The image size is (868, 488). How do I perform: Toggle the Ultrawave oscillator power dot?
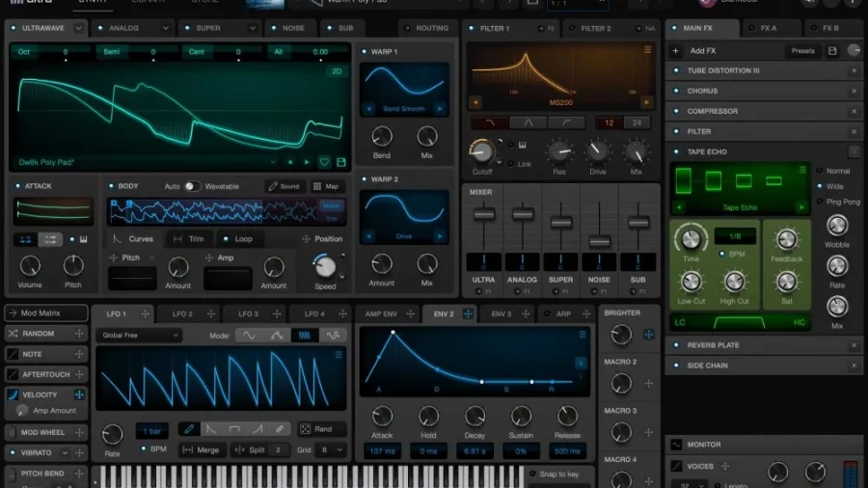14,28
